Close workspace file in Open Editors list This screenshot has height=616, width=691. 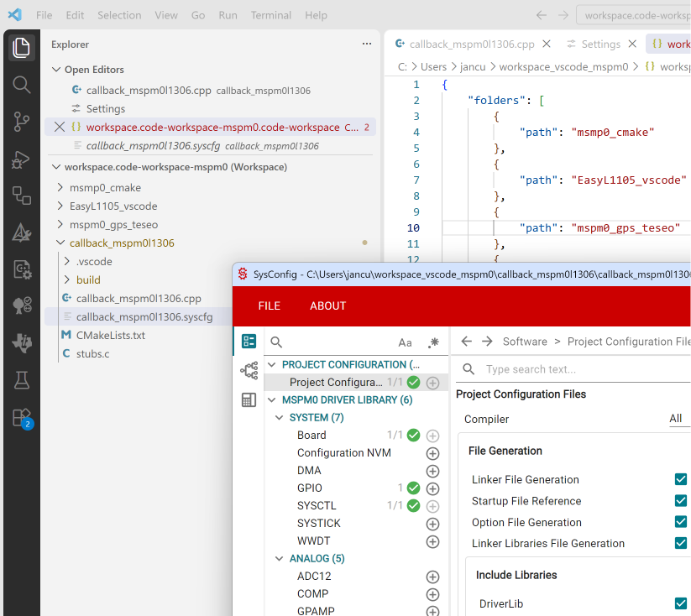60,127
